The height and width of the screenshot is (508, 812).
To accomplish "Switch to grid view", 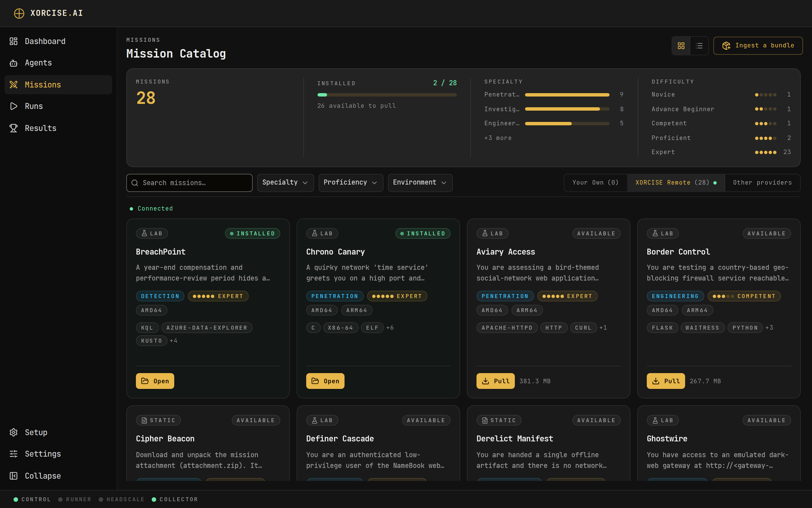I will click(x=681, y=46).
